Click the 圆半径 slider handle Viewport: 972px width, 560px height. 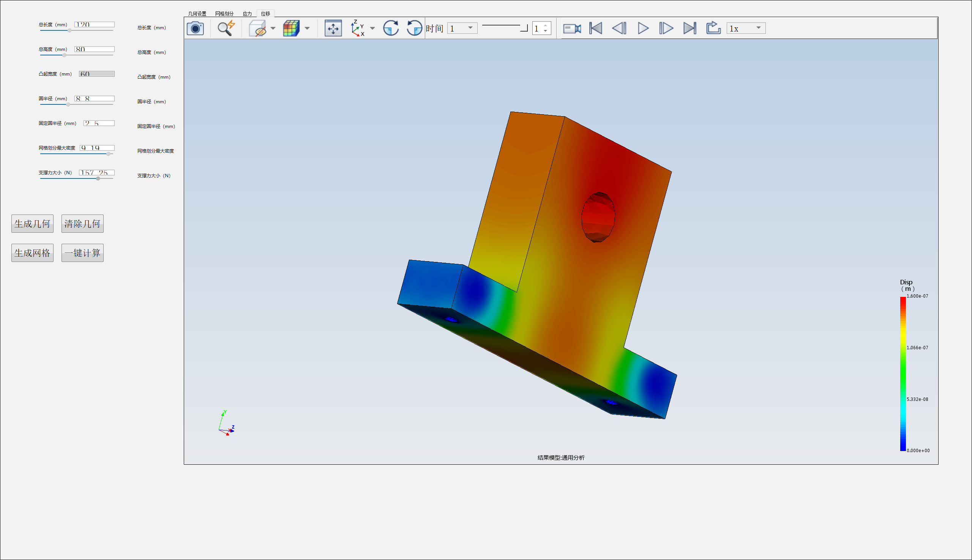[x=68, y=104]
